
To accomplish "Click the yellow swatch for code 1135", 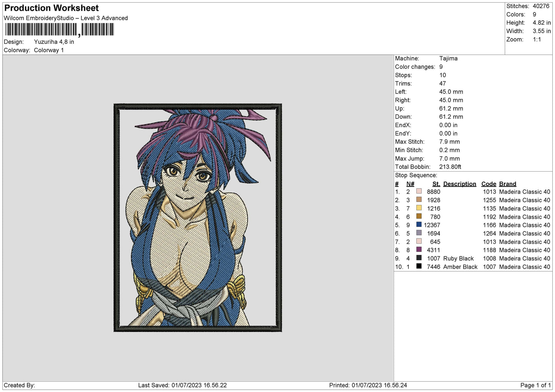I will pos(419,208).
